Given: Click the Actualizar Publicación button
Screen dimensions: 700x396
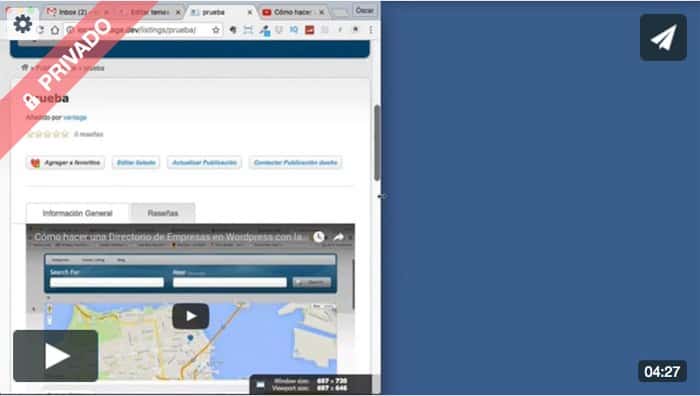Looking at the screenshot, I should point(204,163).
